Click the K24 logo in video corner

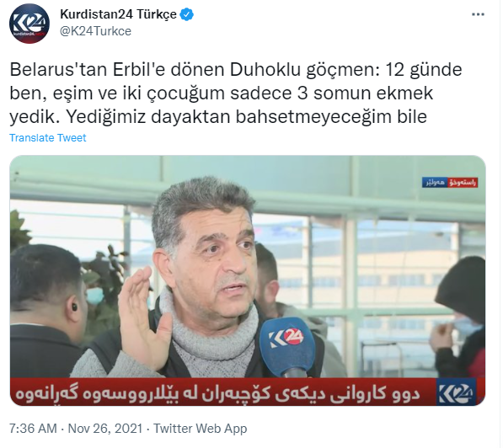457,393
